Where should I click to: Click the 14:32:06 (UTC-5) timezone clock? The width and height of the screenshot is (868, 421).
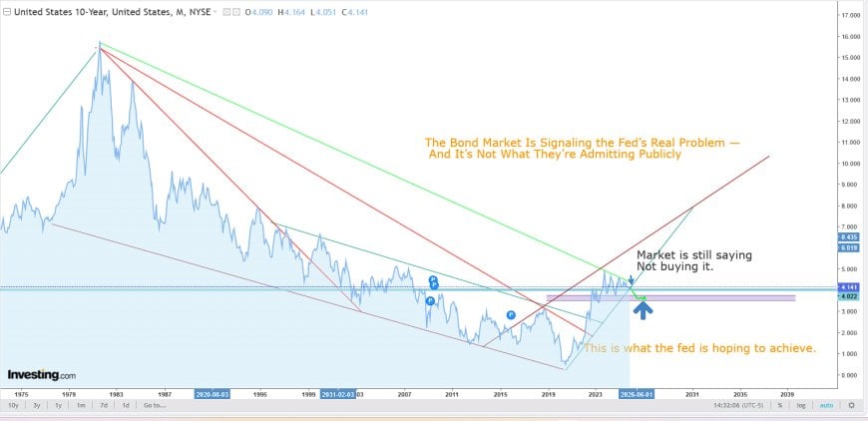pos(740,405)
